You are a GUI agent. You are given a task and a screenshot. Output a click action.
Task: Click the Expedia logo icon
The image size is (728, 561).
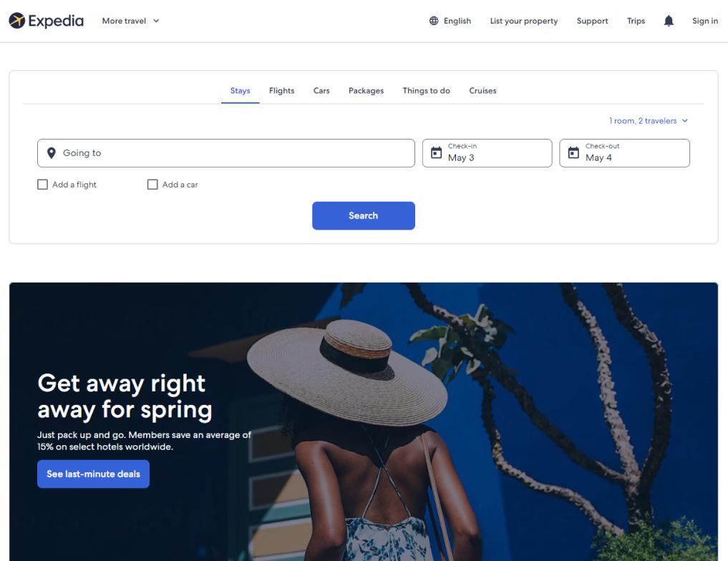[x=16, y=21]
